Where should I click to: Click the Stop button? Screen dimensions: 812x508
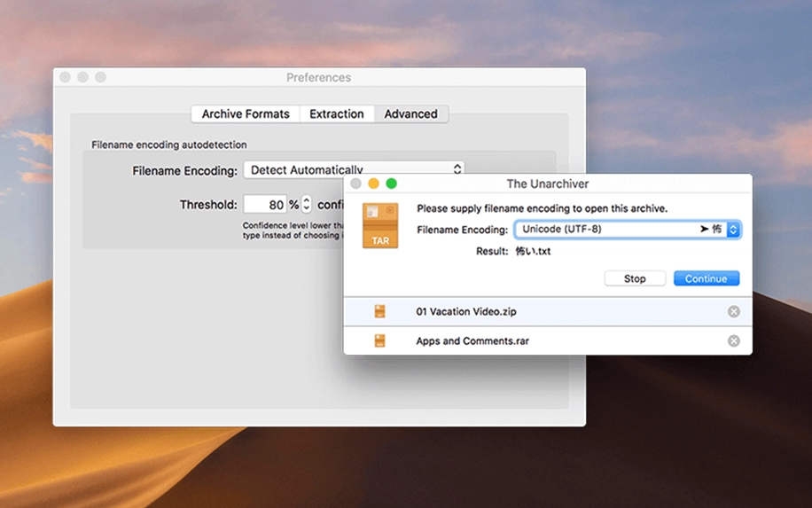[x=635, y=278]
